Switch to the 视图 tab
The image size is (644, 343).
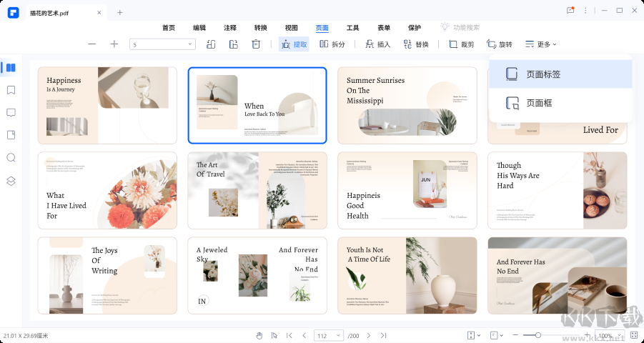[x=291, y=28]
